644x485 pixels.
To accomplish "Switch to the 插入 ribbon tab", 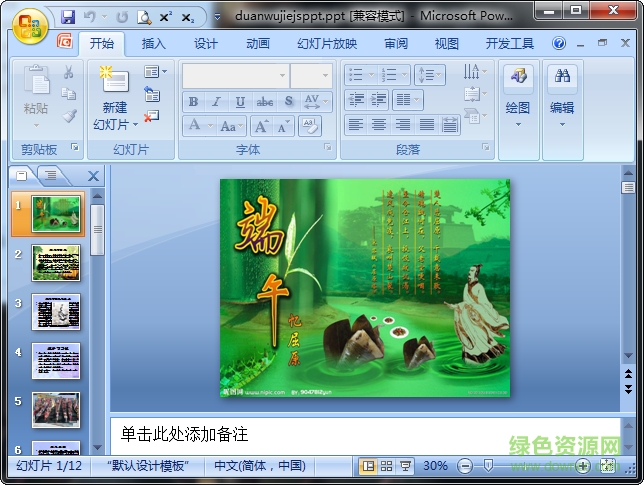I will coord(154,44).
